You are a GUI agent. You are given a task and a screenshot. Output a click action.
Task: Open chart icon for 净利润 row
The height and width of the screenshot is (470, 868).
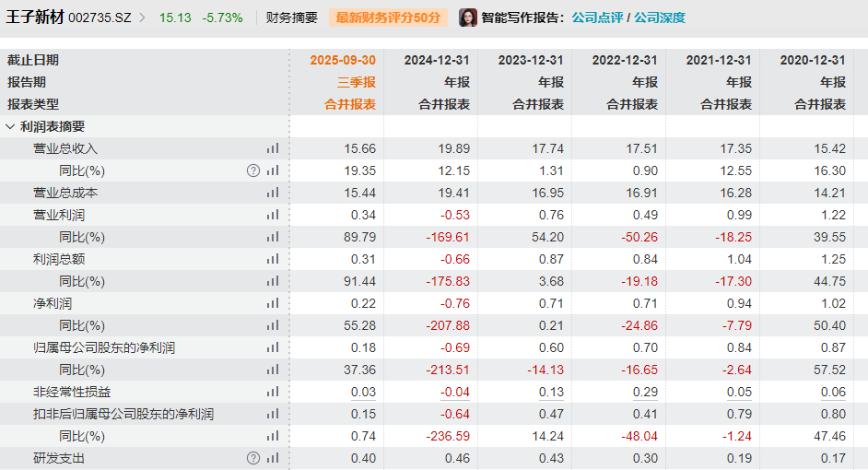point(273,303)
